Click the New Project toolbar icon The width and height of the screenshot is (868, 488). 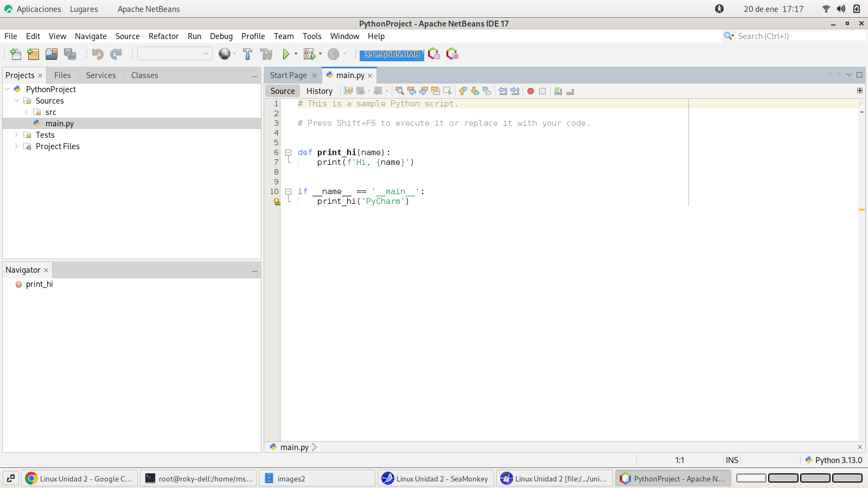click(x=33, y=54)
